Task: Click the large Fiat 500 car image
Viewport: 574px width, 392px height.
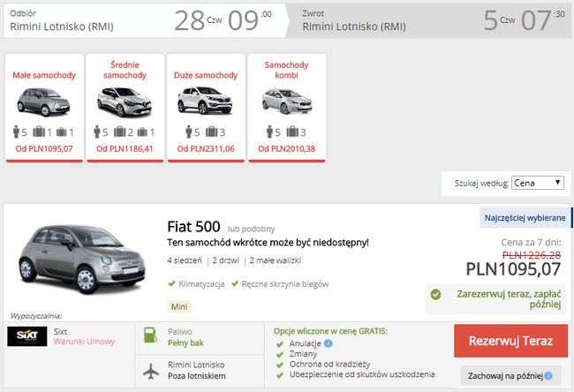Action: pyautogui.click(x=82, y=260)
